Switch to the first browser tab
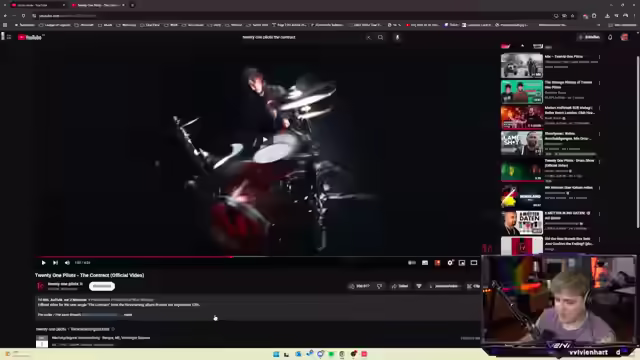The height and width of the screenshot is (360, 640). 38,5
